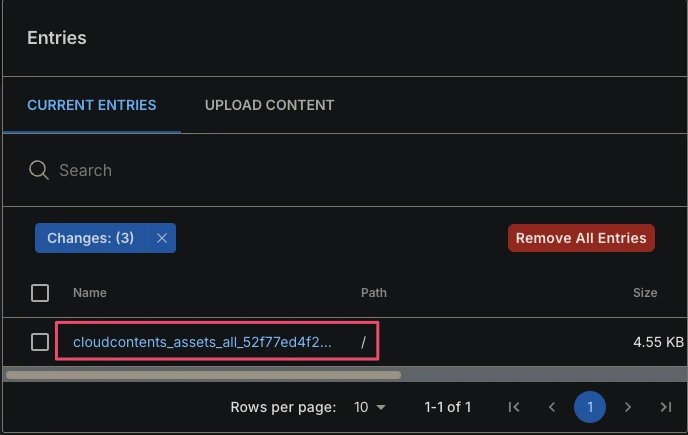
Task: Select the Current Entries tab
Action: tap(92, 105)
